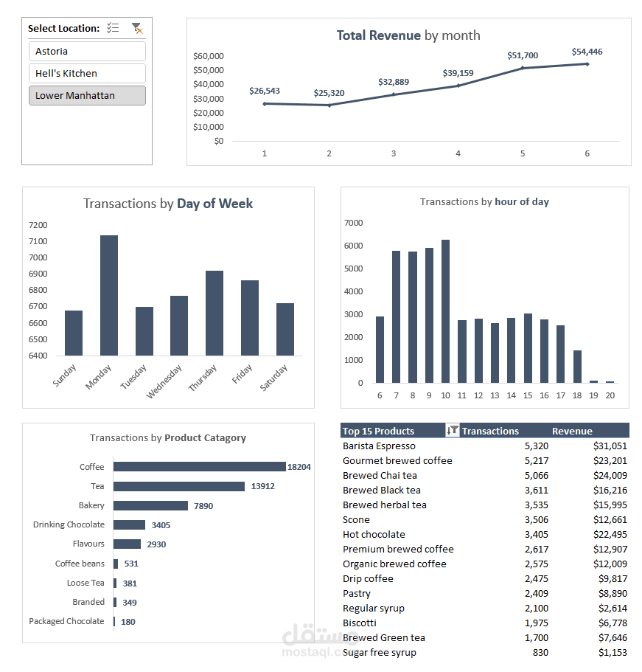Click the Tea category bar
642x672 pixels.
(179, 486)
